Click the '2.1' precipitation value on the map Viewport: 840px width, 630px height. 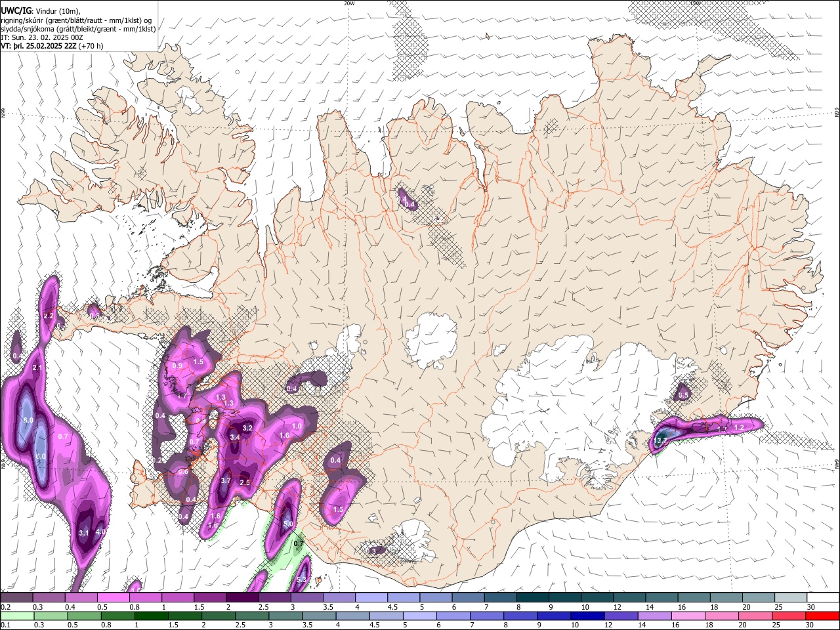point(37,368)
